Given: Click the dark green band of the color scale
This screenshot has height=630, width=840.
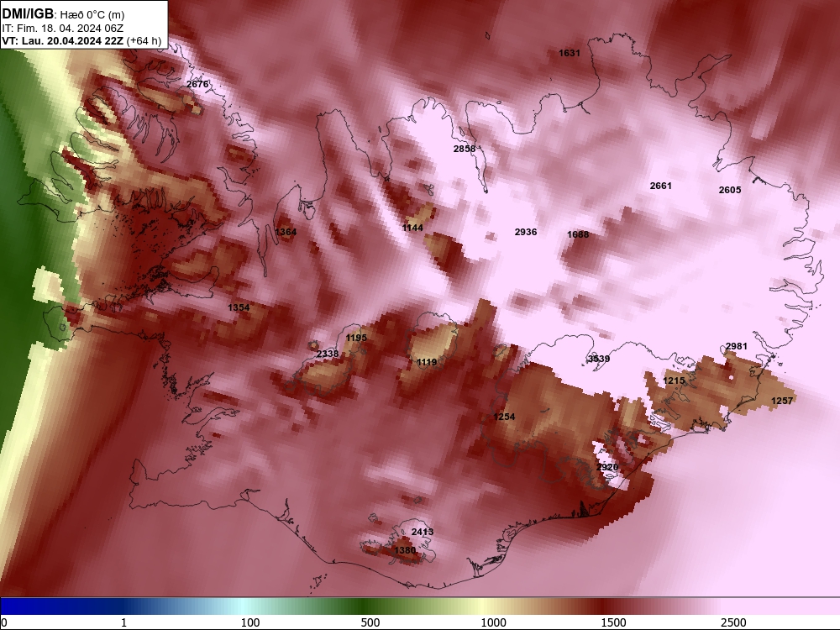Looking at the screenshot, I should coord(361,606).
